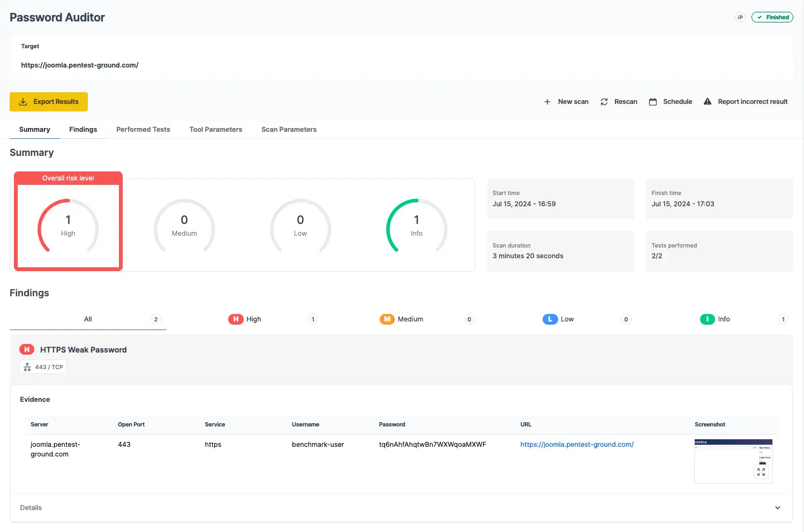This screenshot has height=532, width=804.
Task: Open the Tool Parameters tab
Action: pos(216,130)
